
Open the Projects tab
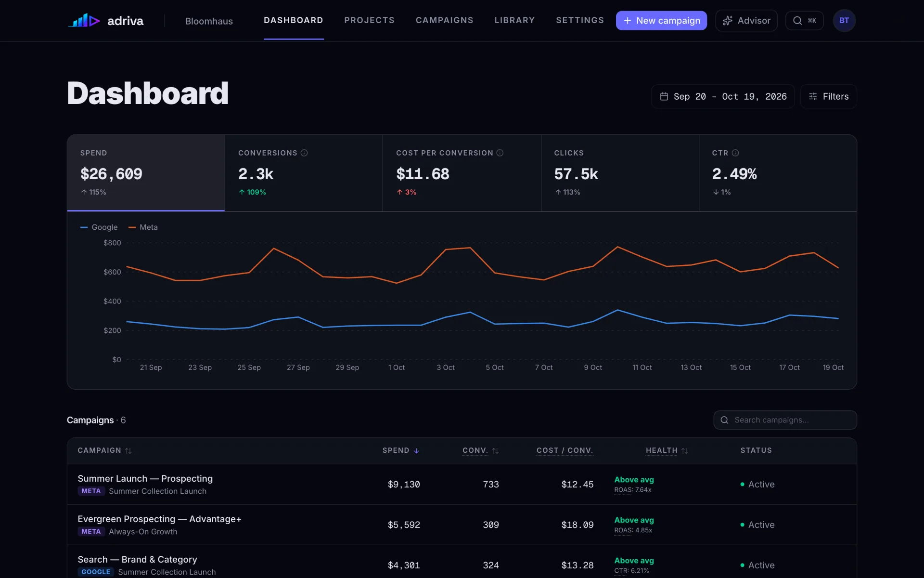click(x=369, y=20)
